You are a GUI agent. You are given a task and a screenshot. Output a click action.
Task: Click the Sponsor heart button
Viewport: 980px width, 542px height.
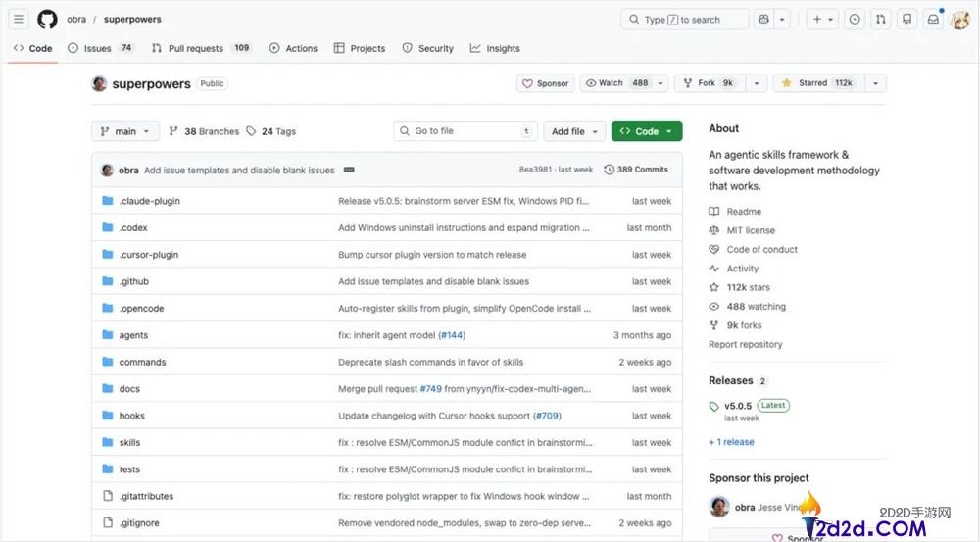[x=546, y=83]
